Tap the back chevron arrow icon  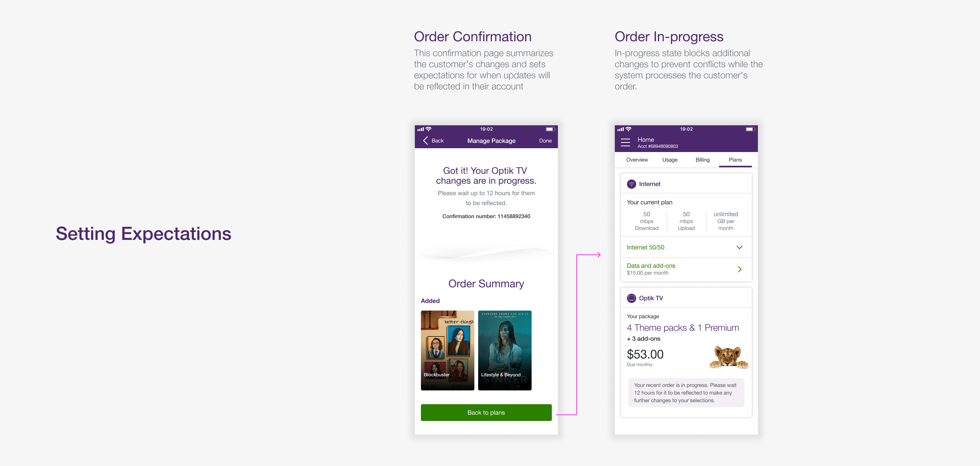[426, 141]
